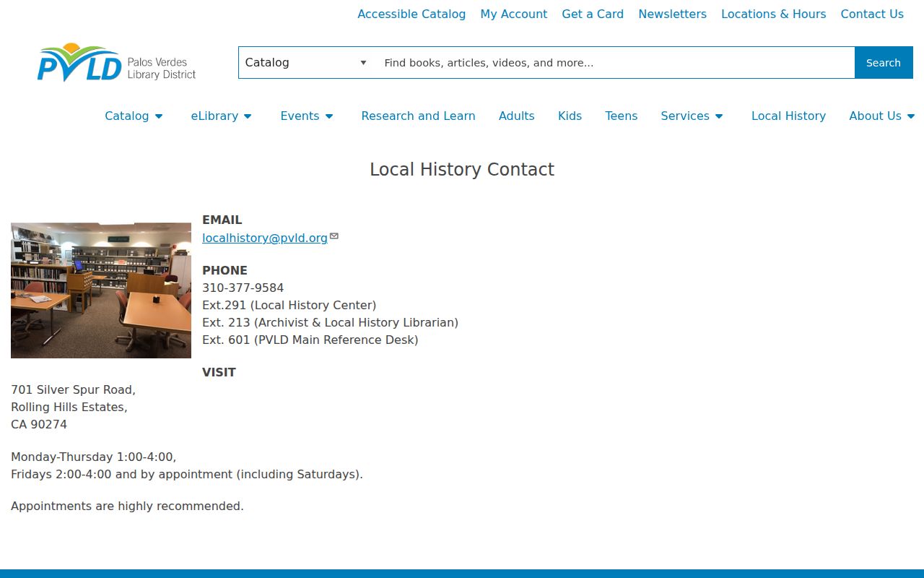Click the About Us navigation menu label
The width and height of the screenshot is (924, 578).
coord(875,116)
